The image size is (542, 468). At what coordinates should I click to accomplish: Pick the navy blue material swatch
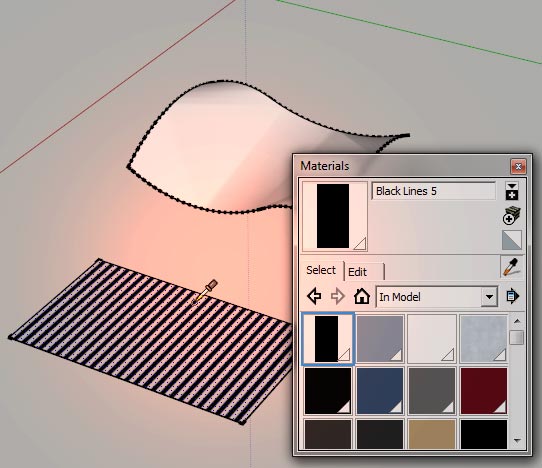pyautogui.click(x=380, y=391)
